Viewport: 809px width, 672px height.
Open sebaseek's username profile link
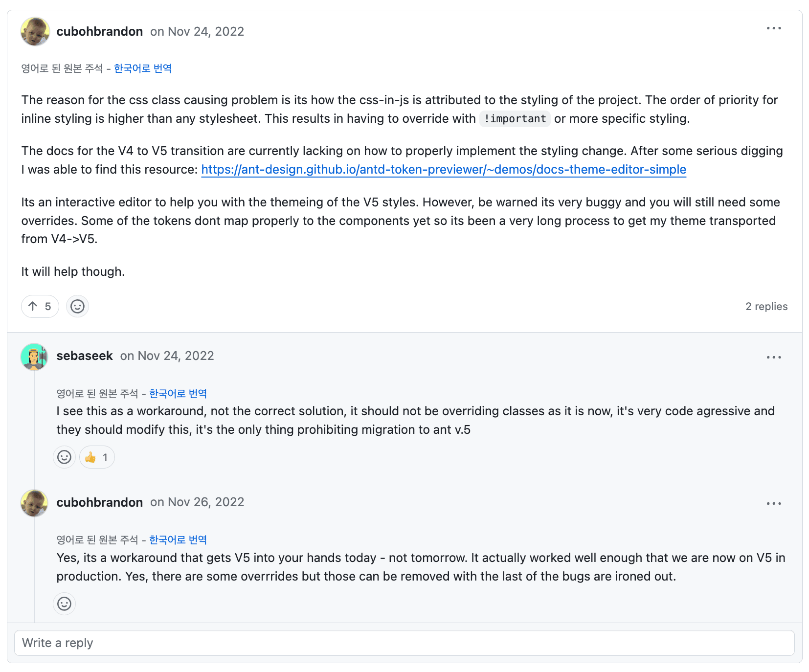tap(85, 356)
